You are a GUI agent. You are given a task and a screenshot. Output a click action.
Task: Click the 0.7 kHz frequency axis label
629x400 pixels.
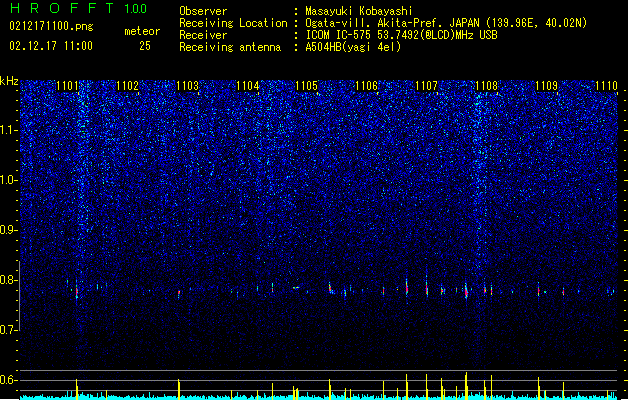[9, 330]
